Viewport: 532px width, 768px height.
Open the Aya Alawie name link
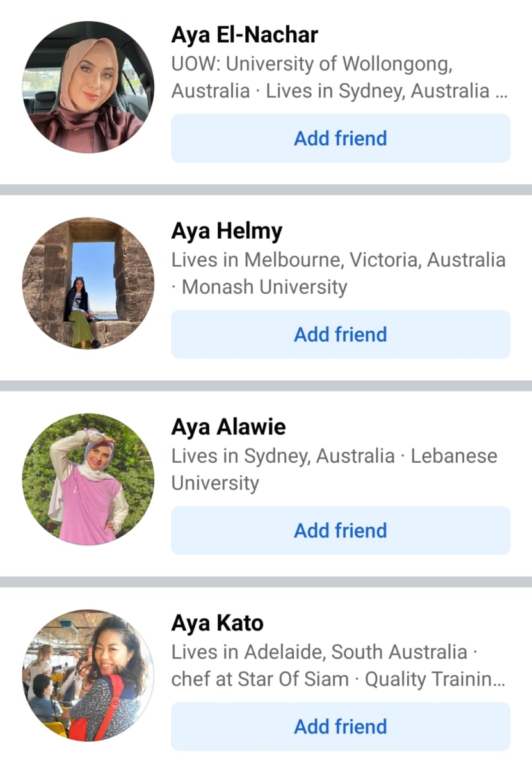pos(229,427)
